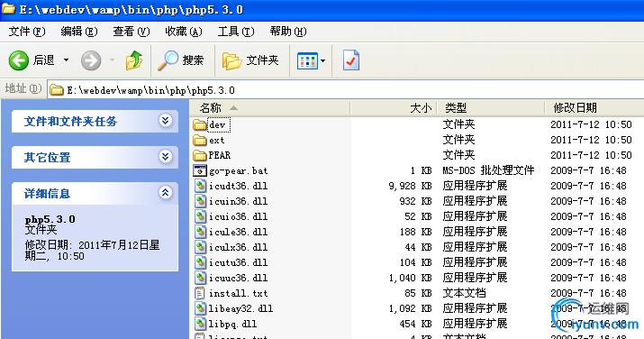Viewport: 644px width, 339px height.
Task: Select the PEAR folder icon
Action: pyautogui.click(x=200, y=155)
